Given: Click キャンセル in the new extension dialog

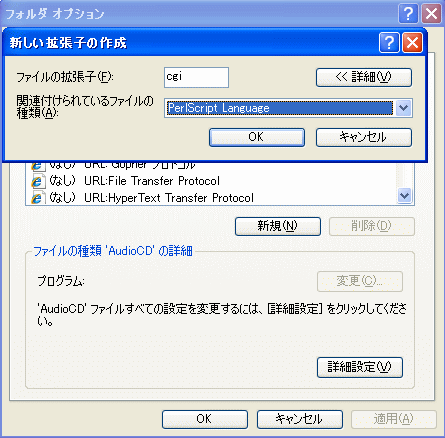Looking at the screenshot, I should pyautogui.click(x=364, y=137).
